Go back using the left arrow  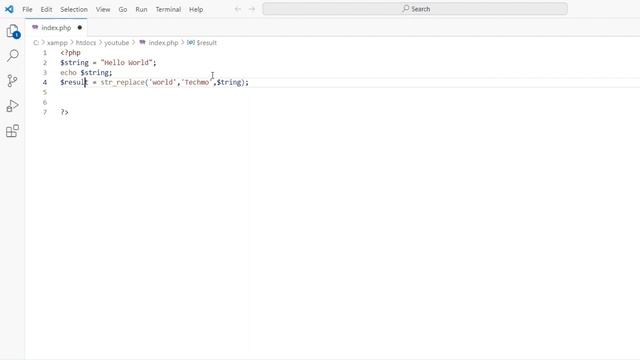[238, 9]
